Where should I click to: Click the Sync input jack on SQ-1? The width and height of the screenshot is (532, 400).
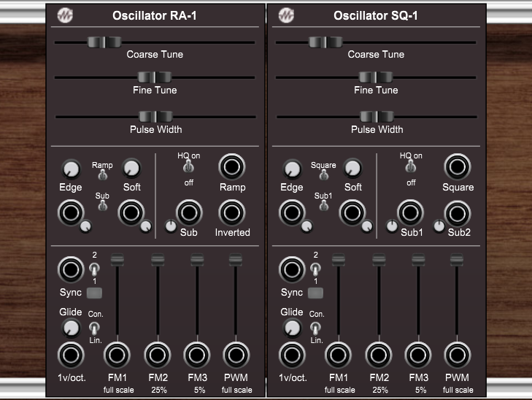click(292, 270)
